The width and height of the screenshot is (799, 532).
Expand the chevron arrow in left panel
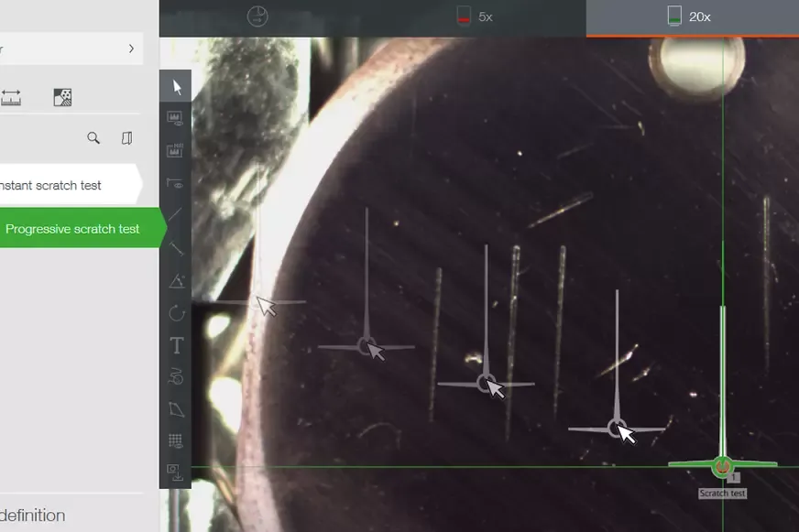tap(131, 49)
